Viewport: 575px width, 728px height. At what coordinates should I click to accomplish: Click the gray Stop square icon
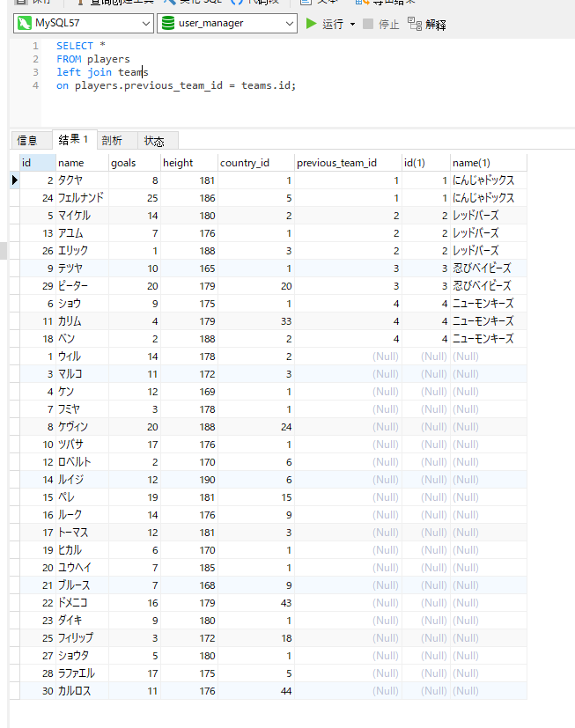[368, 23]
